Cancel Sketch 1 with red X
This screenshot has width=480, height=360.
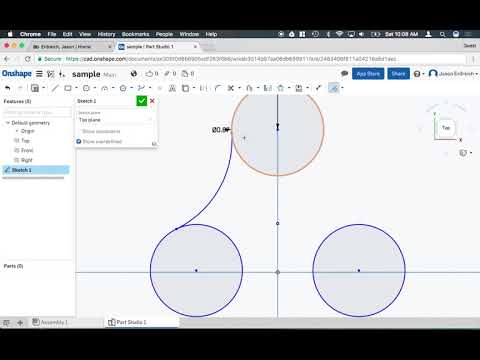152,101
